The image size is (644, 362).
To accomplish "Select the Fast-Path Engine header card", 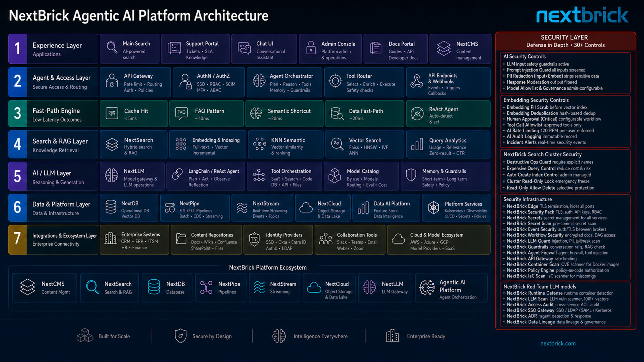I will (x=53, y=114).
